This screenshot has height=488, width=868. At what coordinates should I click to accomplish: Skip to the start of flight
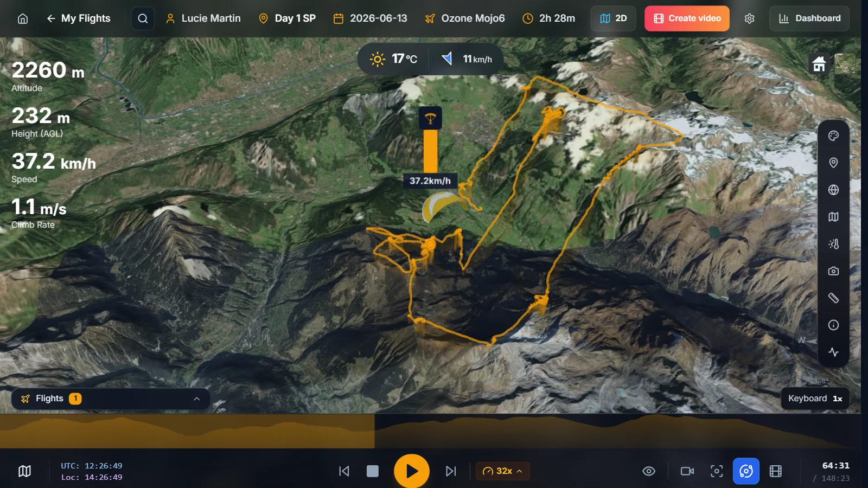[344, 471]
